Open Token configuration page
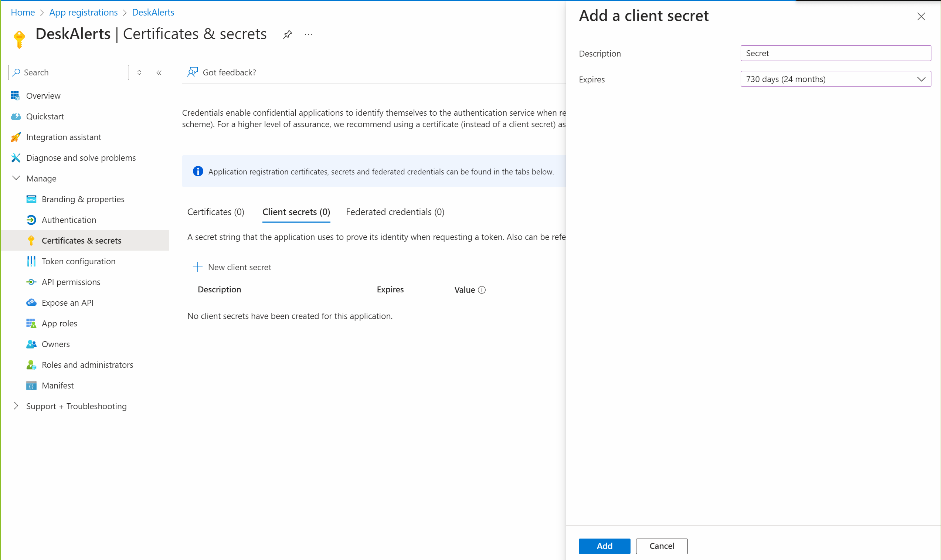Viewport: 941px width, 560px height. click(78, 261)
